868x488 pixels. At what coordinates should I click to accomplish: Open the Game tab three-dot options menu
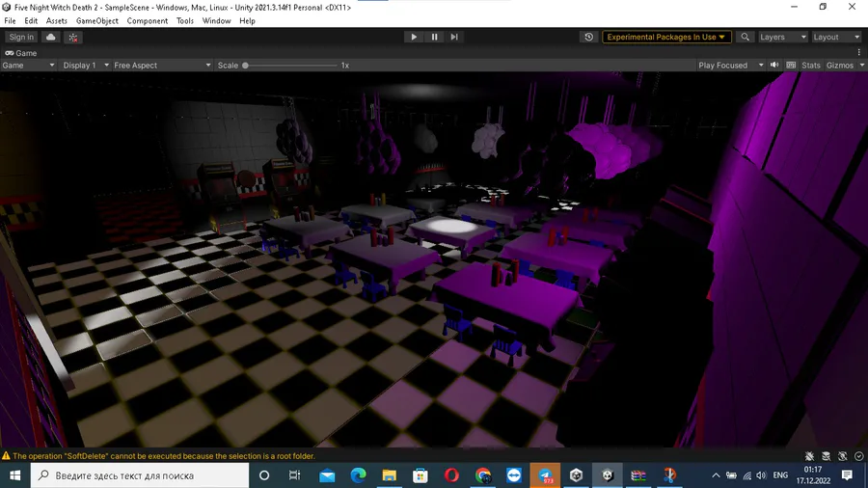[x=859, y=53]
